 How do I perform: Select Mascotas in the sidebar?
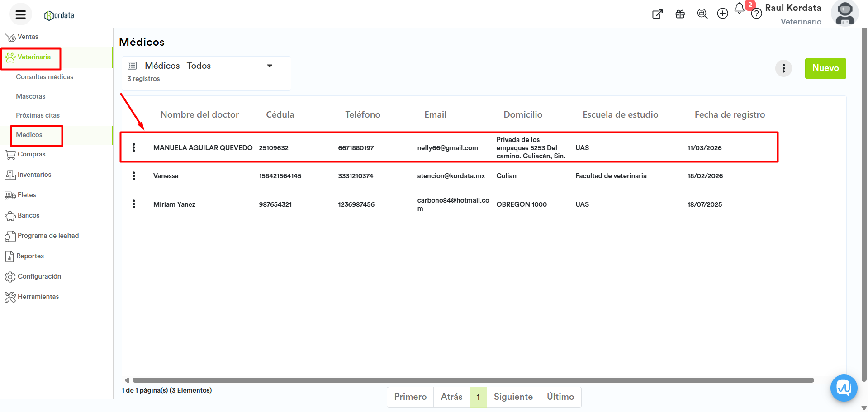point(31,96)
